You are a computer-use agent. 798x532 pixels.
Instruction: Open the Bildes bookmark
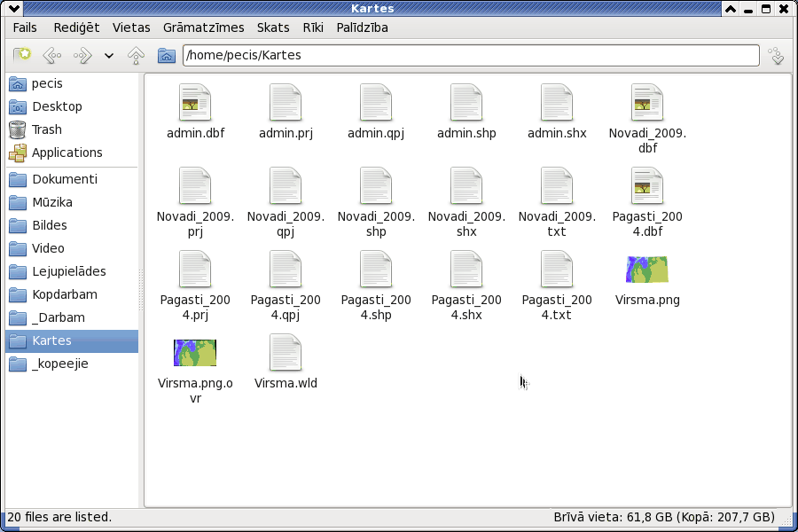[72, 225]
